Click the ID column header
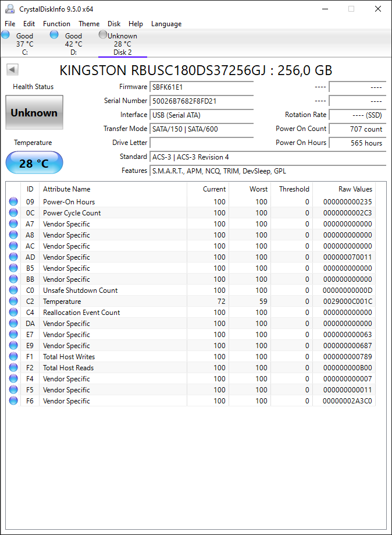 (x=30, y=189)
